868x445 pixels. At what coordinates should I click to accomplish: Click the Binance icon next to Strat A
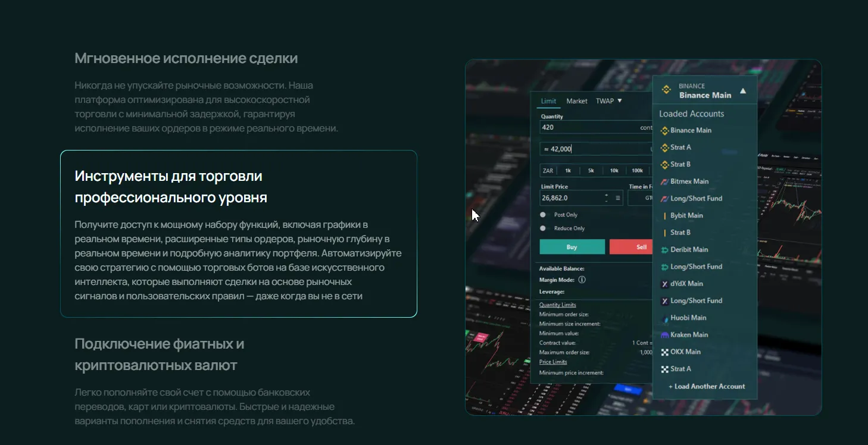point(665,148)
